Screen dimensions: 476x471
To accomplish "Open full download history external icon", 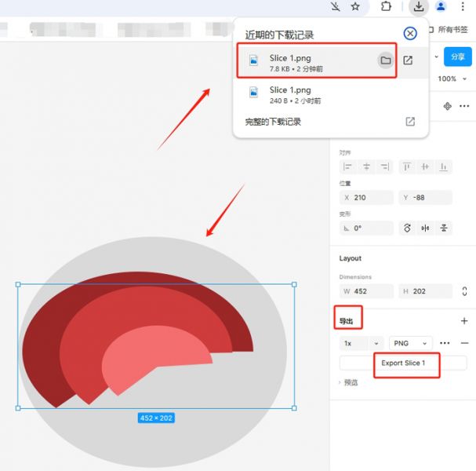I will click(410, 122).
